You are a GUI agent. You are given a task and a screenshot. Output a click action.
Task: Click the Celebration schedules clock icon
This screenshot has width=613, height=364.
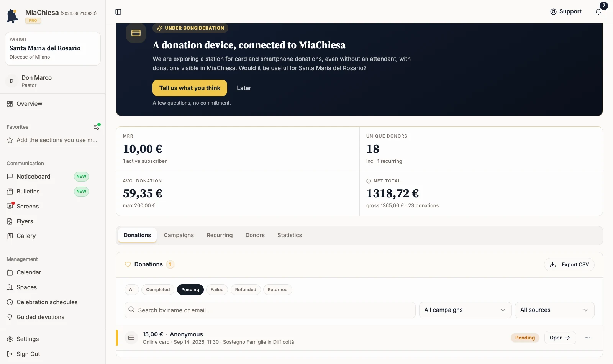pyautogui.click(x=10, y=302)
